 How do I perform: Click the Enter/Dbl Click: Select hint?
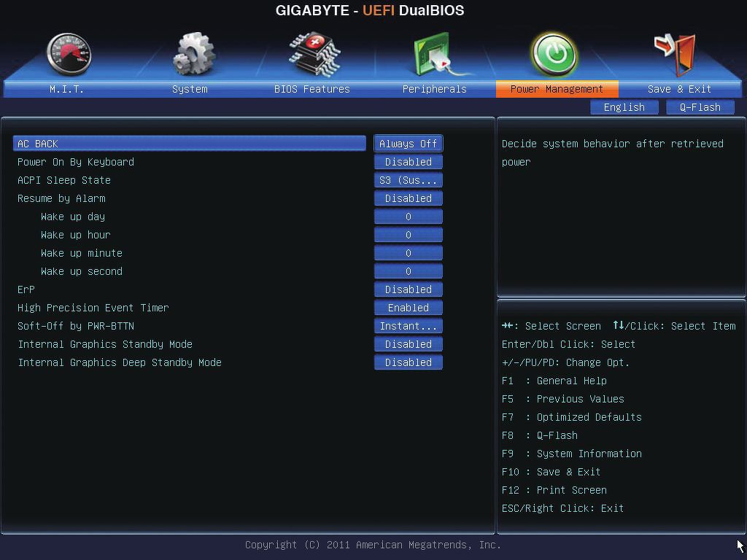(x=568, y=344)
